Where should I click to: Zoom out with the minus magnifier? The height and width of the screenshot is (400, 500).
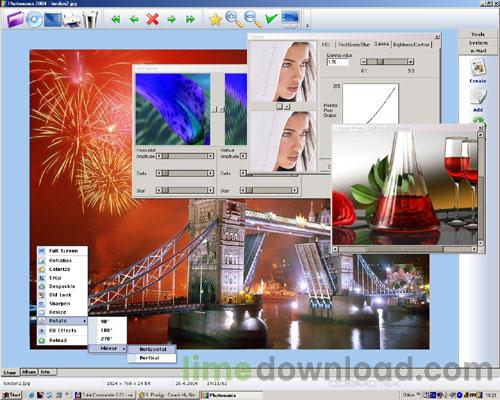click(x=253, y=19)
